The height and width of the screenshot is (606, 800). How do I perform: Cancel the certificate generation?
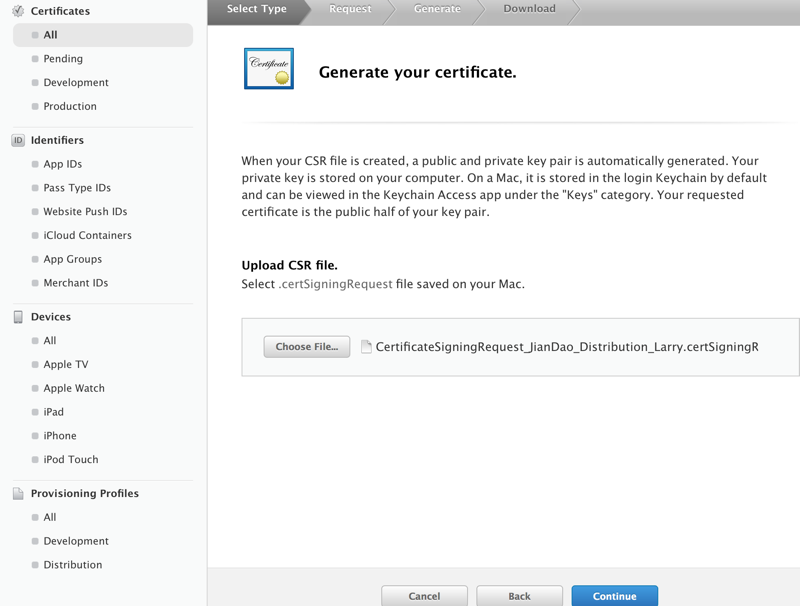[424, 596]
